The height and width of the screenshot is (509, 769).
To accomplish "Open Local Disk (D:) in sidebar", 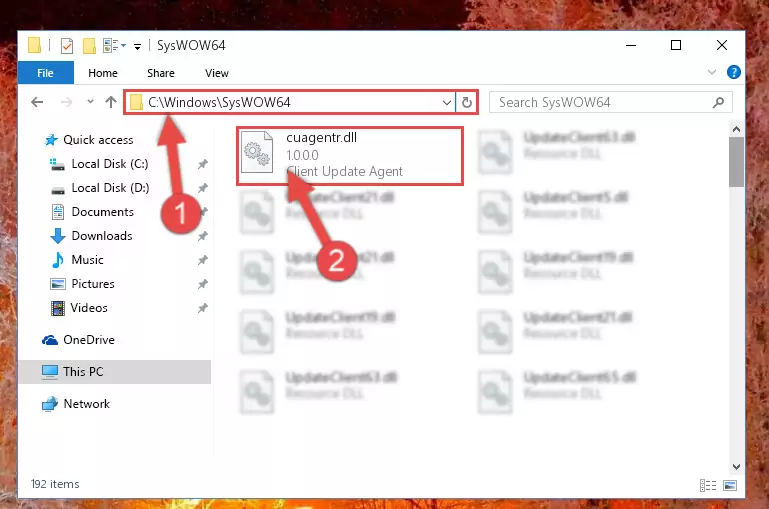I will (110, 188).
